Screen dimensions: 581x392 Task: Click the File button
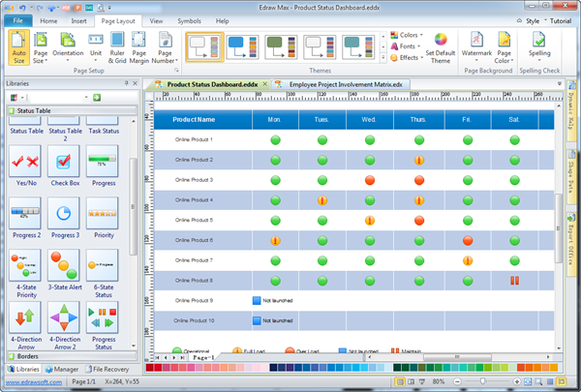[x=19, y=19]
